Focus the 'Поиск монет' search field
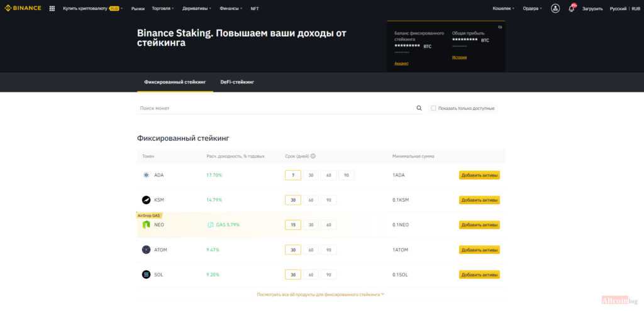The image size is (644, 311). click(x=277, y=108)
